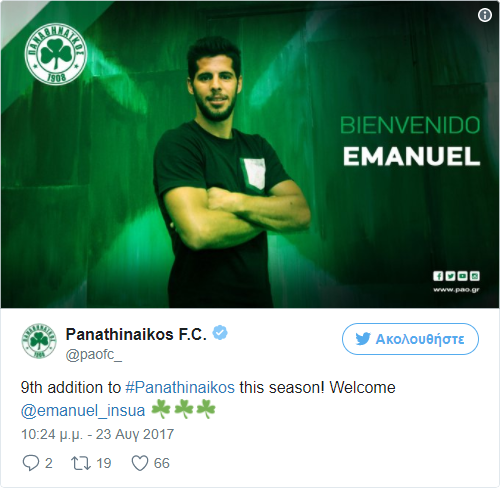Click the Panathinaikos crest logo in the image

pyautogui.click(x=56, y=54)
